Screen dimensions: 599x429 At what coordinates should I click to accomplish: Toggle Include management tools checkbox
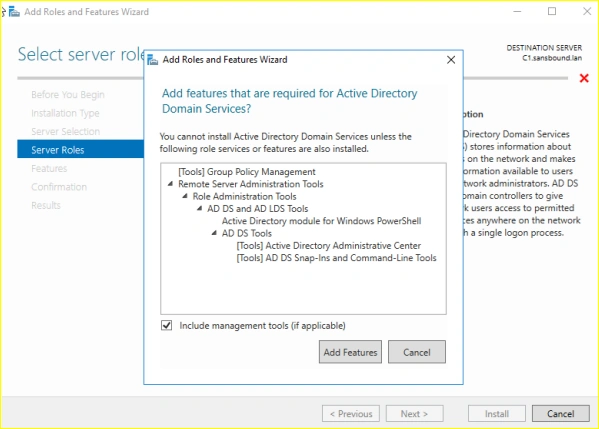click(167, 325)
